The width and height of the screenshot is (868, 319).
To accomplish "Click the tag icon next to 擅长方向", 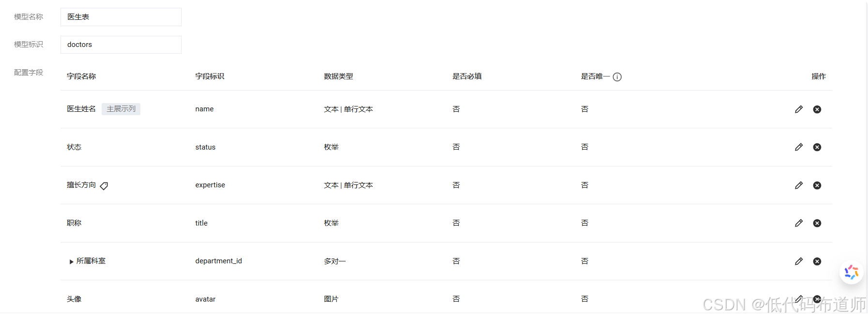I will pyautogui.click(x=104, y=186).
